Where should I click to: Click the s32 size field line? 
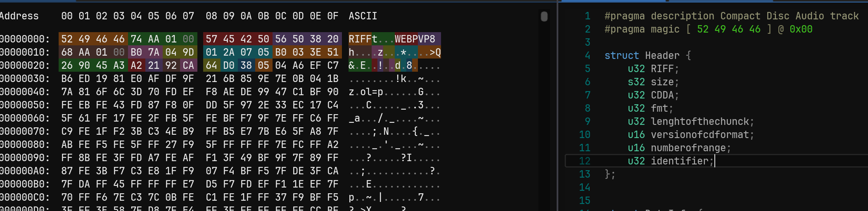[653, 82]
